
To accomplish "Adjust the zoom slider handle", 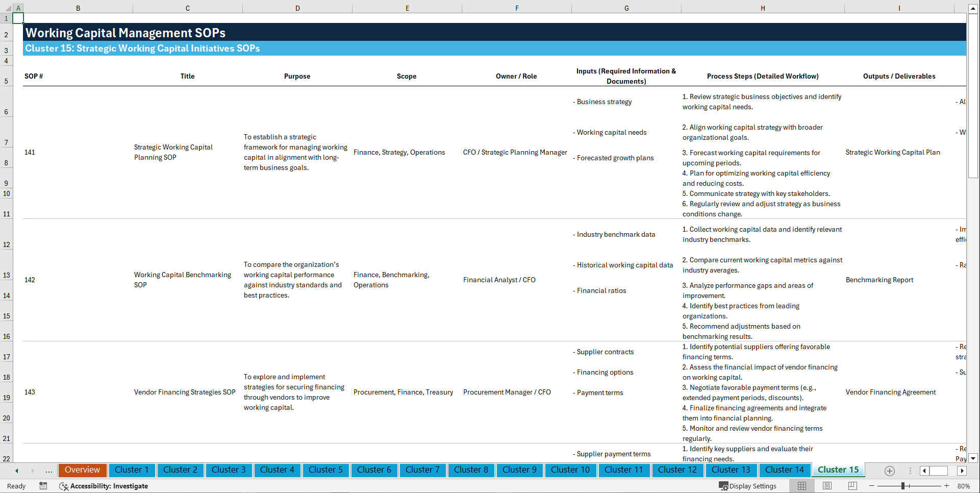I will pyautogui.click(x=902, y=486).
